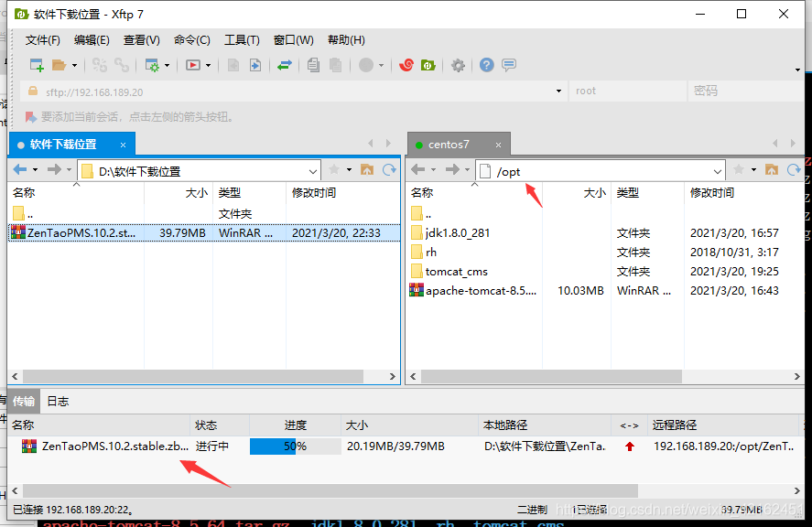Click the local pane home folder icon

click(367, 169)
